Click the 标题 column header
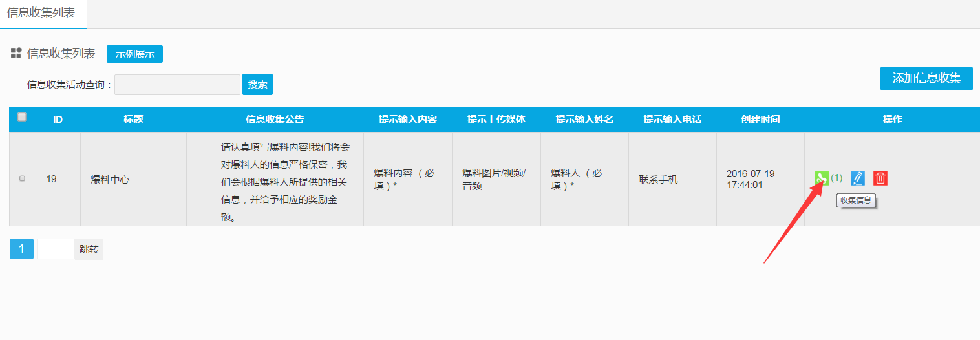The width and height of the screenshot is (980, 340). (x=133, y=120)
